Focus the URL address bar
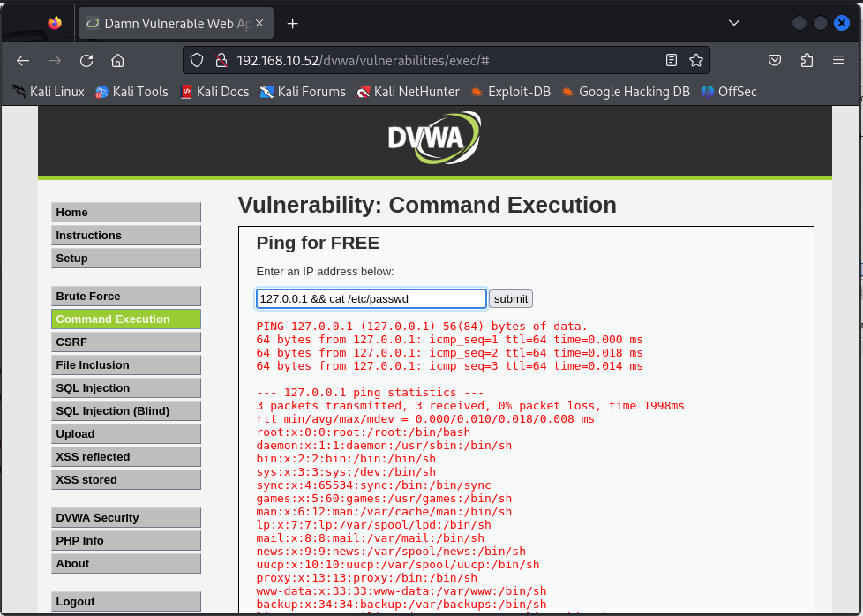This screenshot has height=616, width=863. tap(446, 61)
